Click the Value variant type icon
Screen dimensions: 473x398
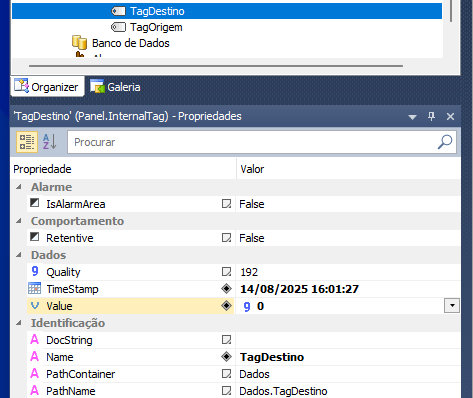[35, 305]
